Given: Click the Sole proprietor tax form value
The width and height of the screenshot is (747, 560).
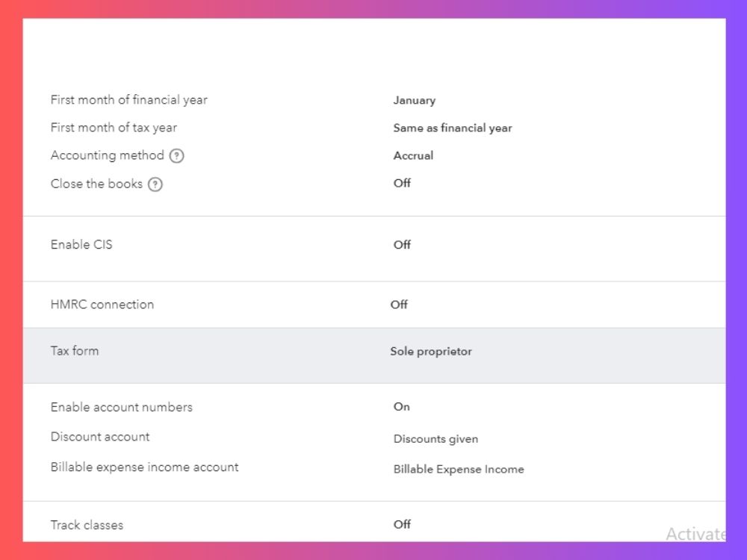Looking at the screenshot, I should pyautogui.click(x=431, y=352).
